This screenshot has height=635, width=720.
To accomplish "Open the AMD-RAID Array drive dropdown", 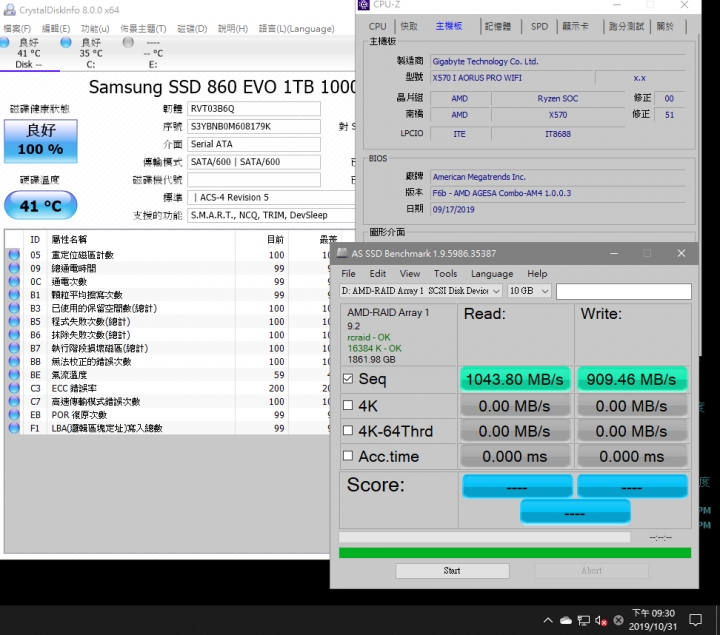I will tap(421, 291).
